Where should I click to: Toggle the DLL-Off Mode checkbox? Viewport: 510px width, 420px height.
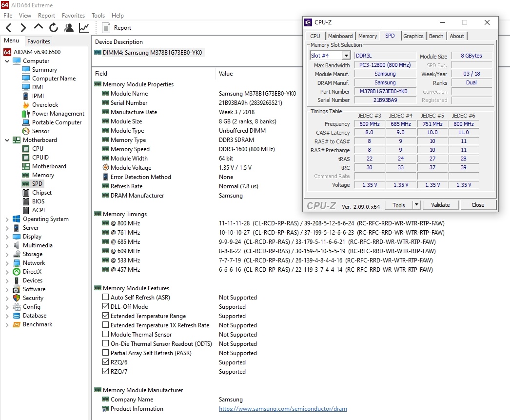[105, 306]
